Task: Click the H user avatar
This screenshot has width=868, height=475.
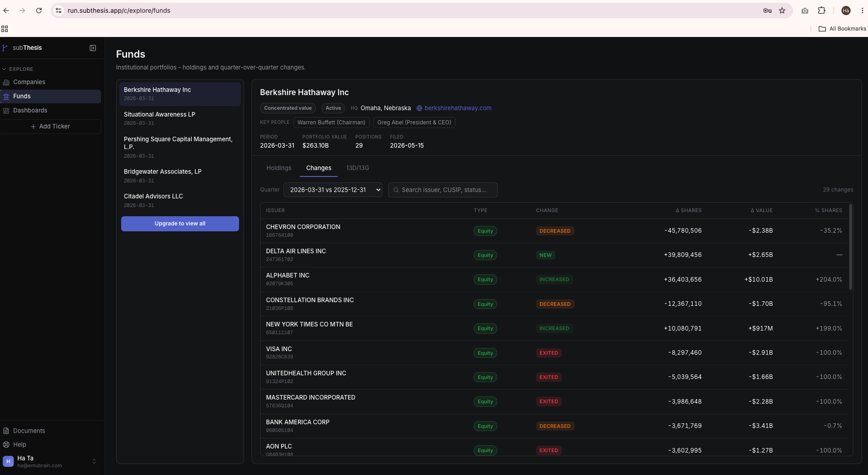Action: click(x=8, y=461)
